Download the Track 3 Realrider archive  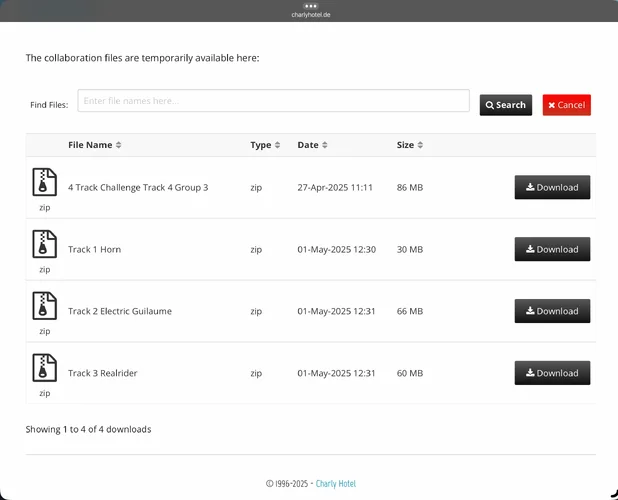552,373
